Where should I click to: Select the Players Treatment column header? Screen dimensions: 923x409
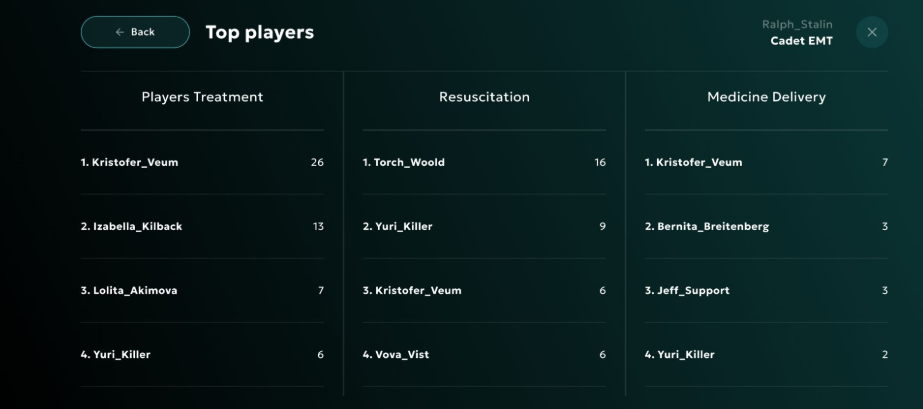point(202,97)
